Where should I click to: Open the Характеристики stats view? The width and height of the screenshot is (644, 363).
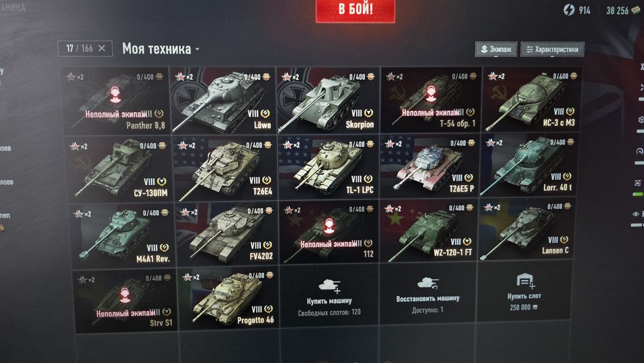552,50
